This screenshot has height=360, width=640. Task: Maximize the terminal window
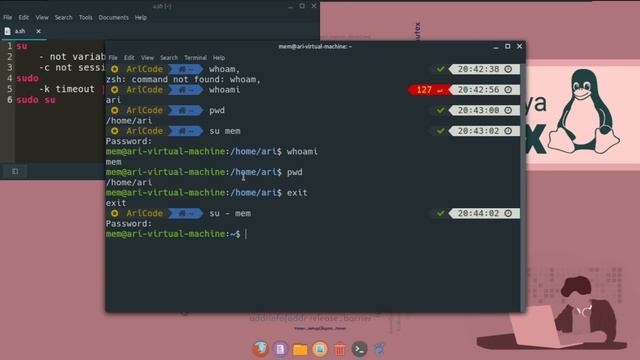(x=508, y=47)
